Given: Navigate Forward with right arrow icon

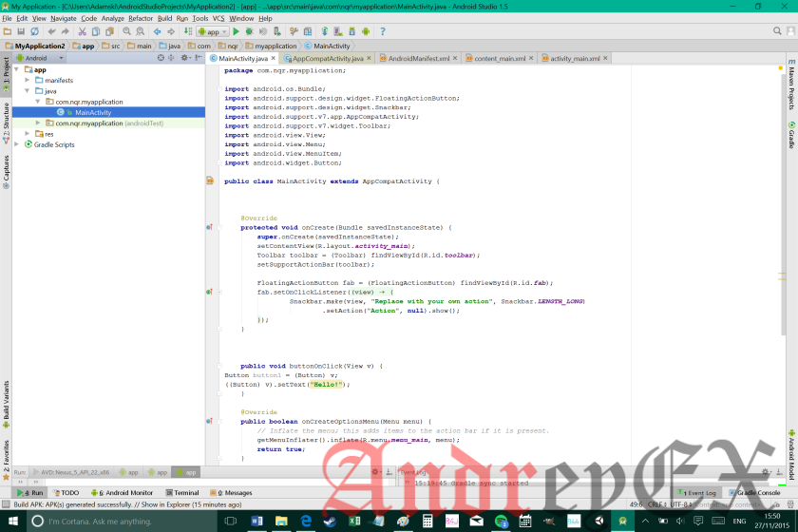Looking at the screenshot, I should tap(171, 31).
